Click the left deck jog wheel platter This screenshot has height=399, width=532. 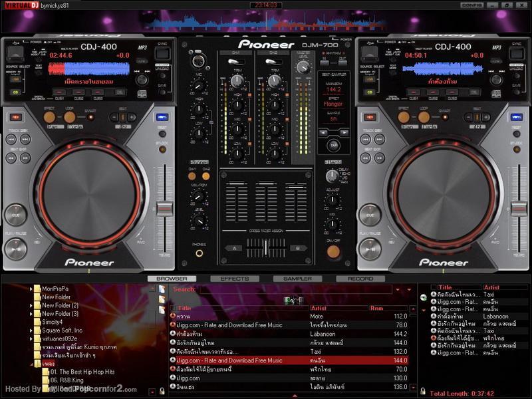[x=89, y=194]
